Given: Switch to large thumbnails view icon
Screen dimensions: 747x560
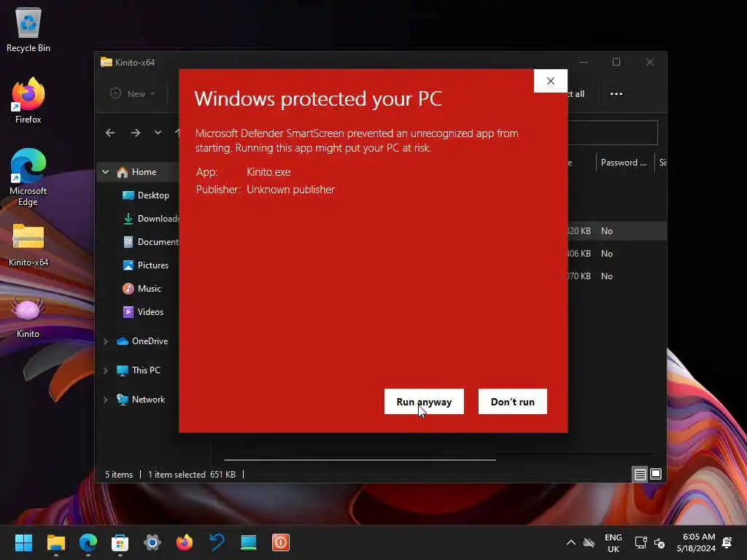Looking at the screenshot, I should coord(656,474).
